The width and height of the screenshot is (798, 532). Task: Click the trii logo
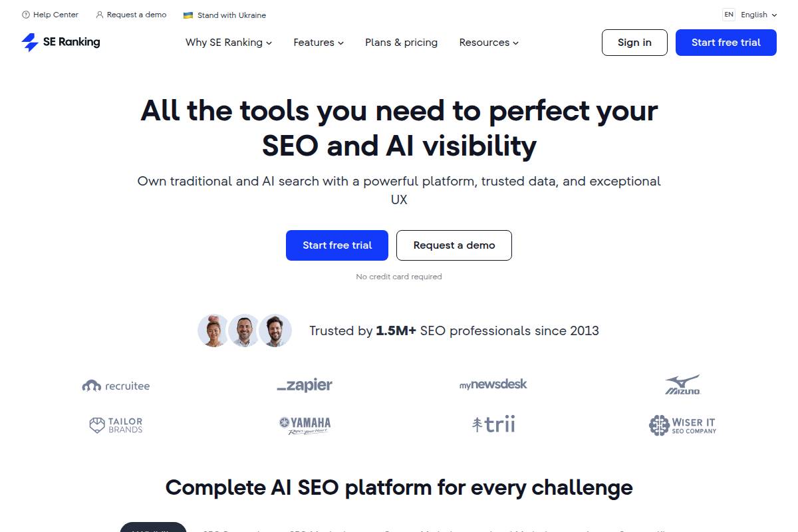[x=493, y=424]
